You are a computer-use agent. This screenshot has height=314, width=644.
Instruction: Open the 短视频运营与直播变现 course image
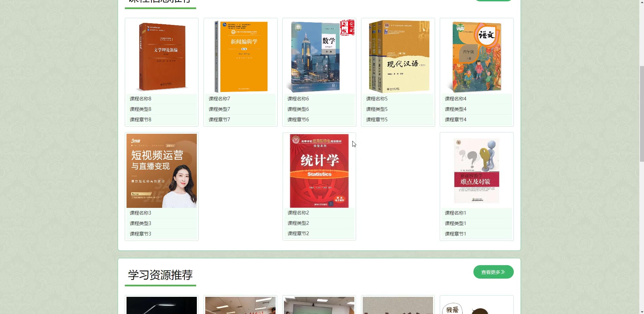coord(162,171)
